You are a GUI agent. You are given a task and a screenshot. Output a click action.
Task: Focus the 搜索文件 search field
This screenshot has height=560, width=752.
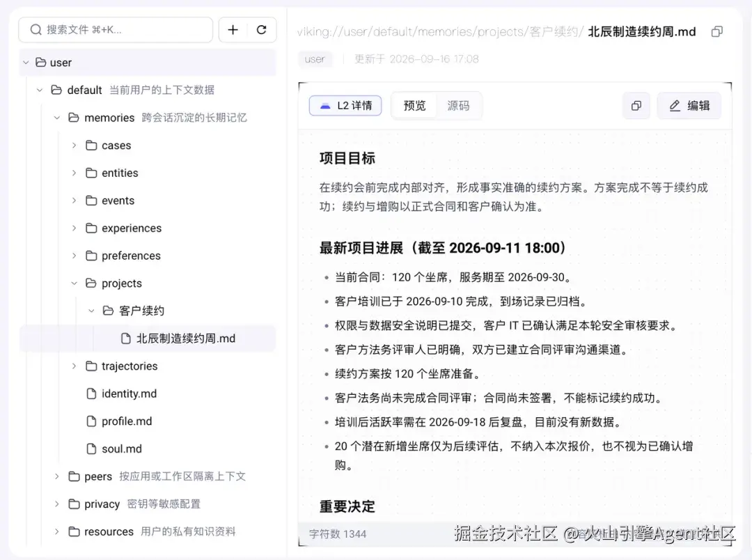116,30
